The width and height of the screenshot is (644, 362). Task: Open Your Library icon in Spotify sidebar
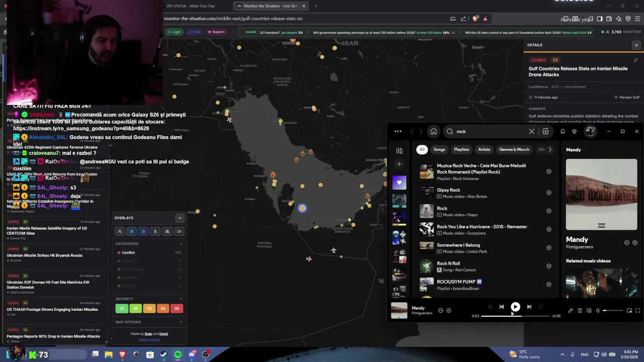(399, 150)
